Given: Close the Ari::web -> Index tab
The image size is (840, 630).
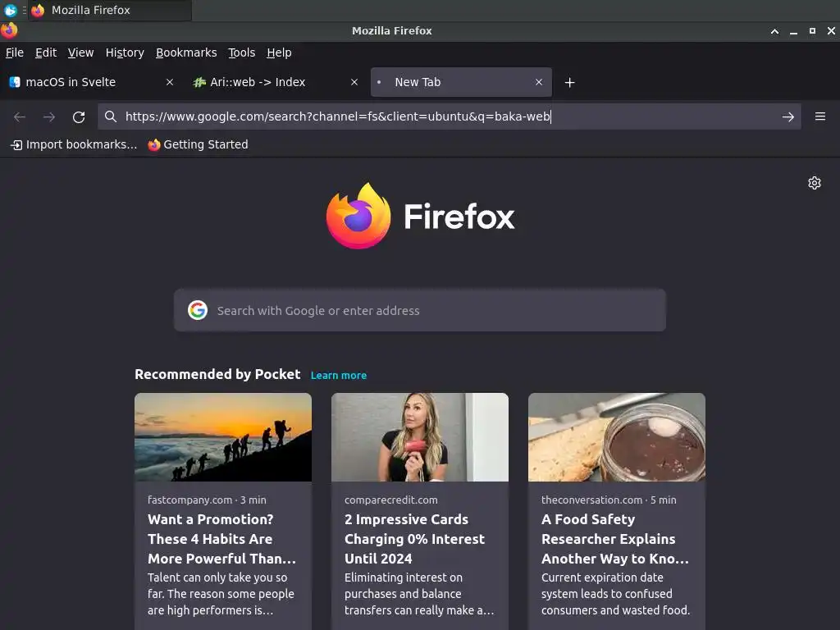Looking at the screenshot, I should pyautogui.click(x=354, y=82).
